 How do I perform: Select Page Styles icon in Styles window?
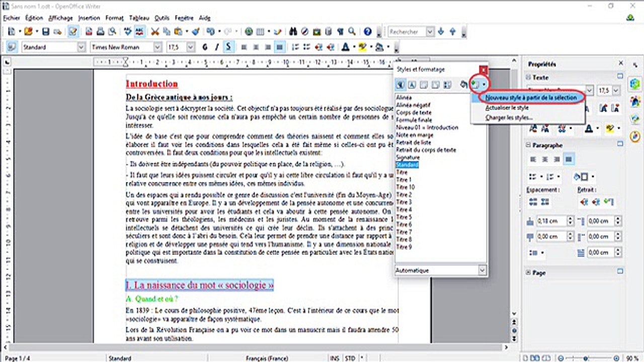pyautogui.click(x=435, y=85)
